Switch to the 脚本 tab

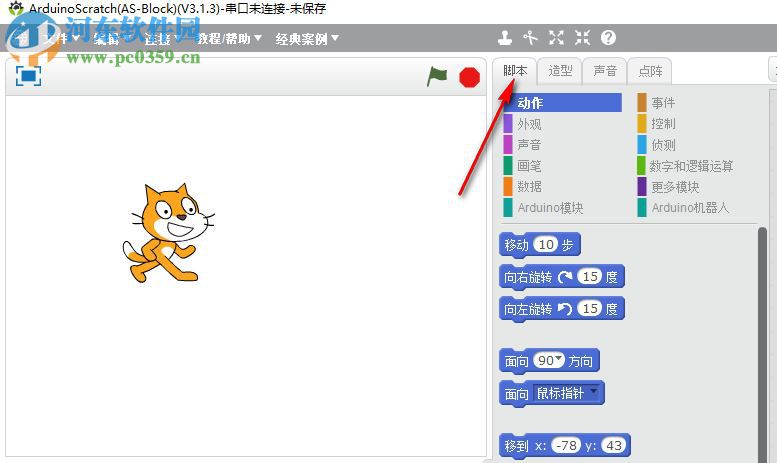coord(514,71)
